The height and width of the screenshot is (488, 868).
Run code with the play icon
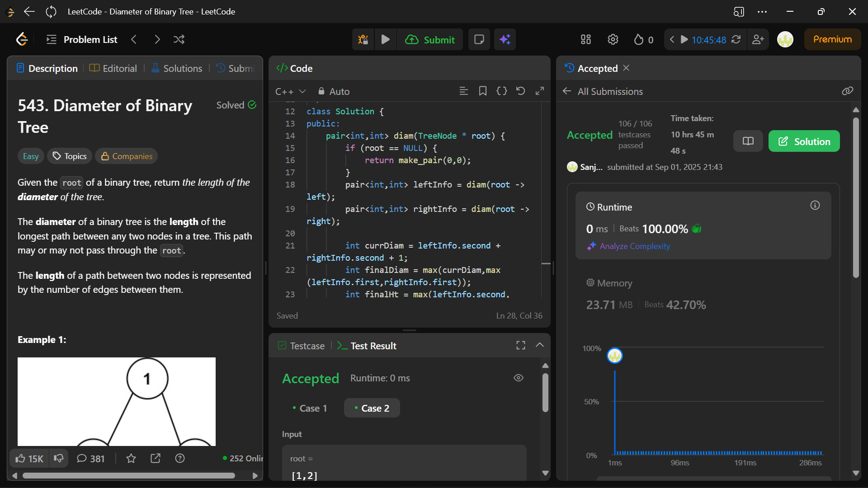[385, 40]
